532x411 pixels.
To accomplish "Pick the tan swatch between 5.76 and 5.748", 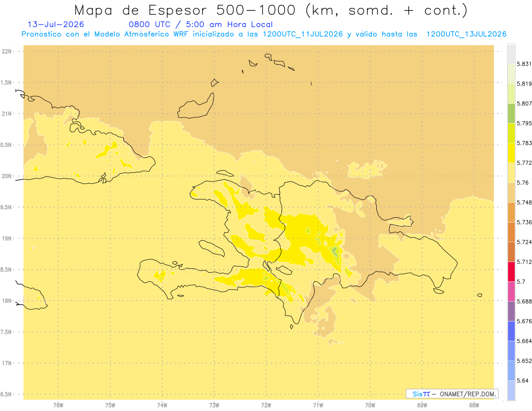I will [511, 192].
